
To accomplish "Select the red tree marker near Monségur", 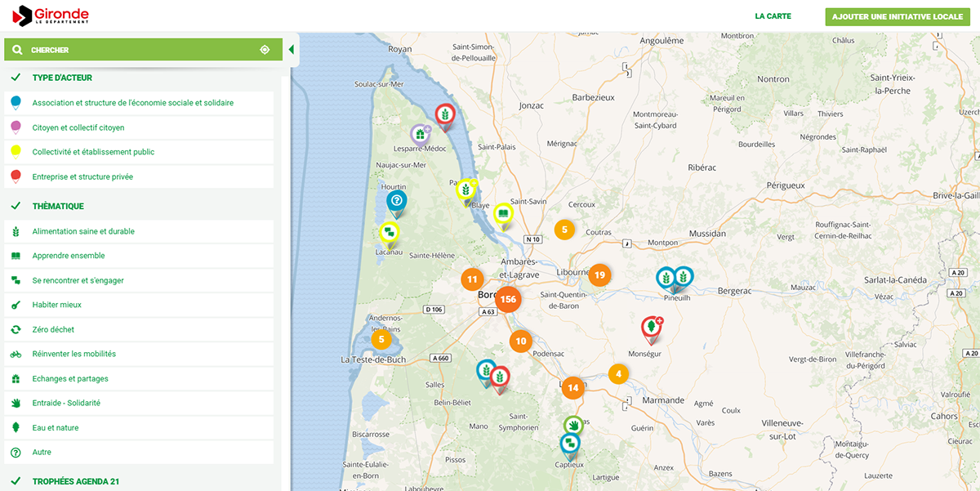I will coord(652,328).
